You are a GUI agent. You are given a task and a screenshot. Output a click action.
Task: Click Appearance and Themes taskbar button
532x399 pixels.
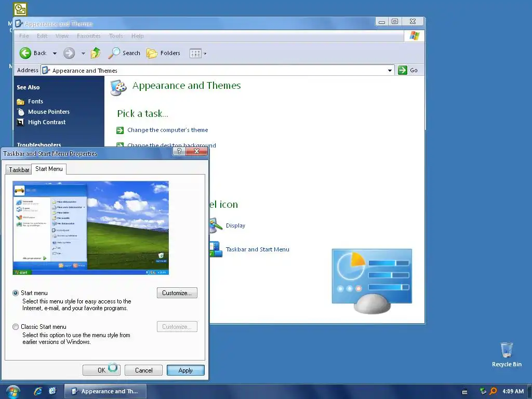(x=105, y=391)
